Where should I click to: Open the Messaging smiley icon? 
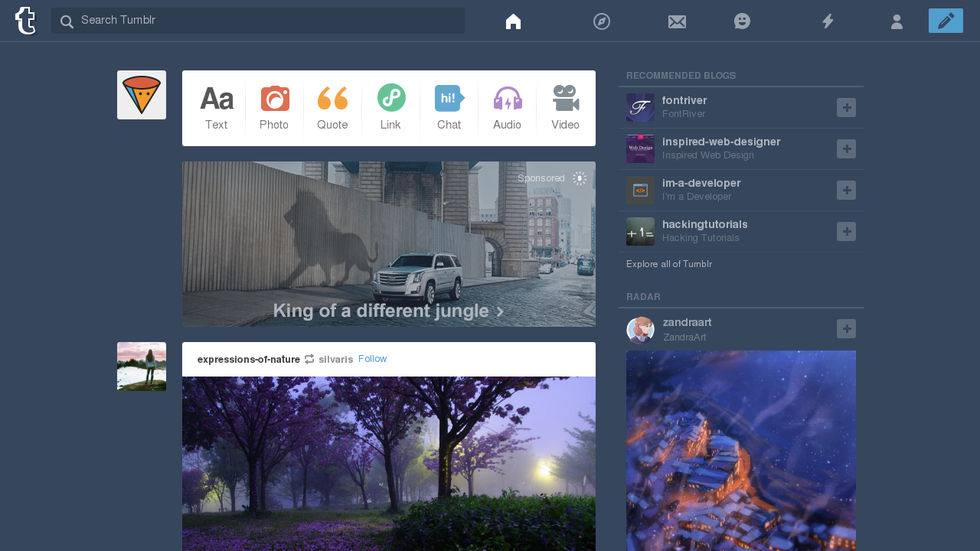[742, 21]
